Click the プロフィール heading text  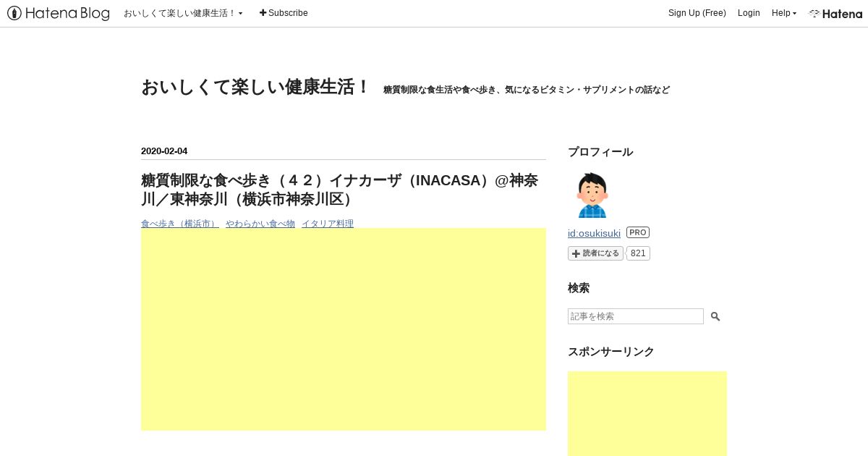click(x=600, y=152)
